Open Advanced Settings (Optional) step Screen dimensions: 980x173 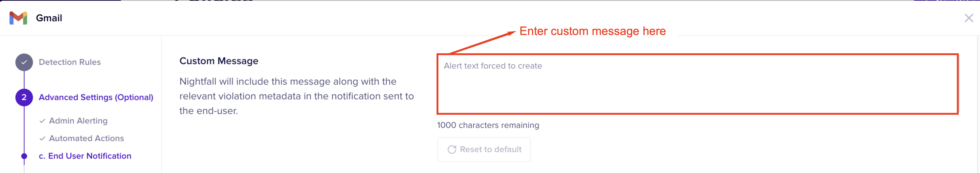point(96,97)
